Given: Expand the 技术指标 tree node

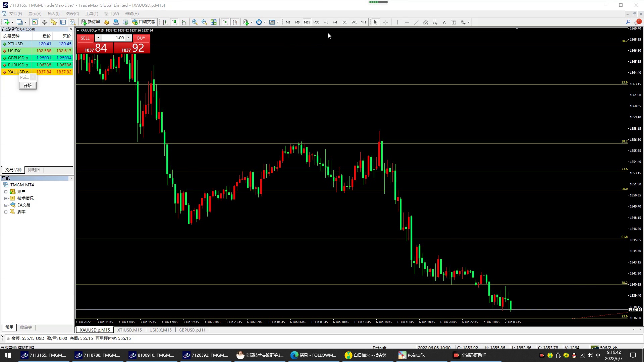Looking at the screenshot, I should click(x=6, y=198).
